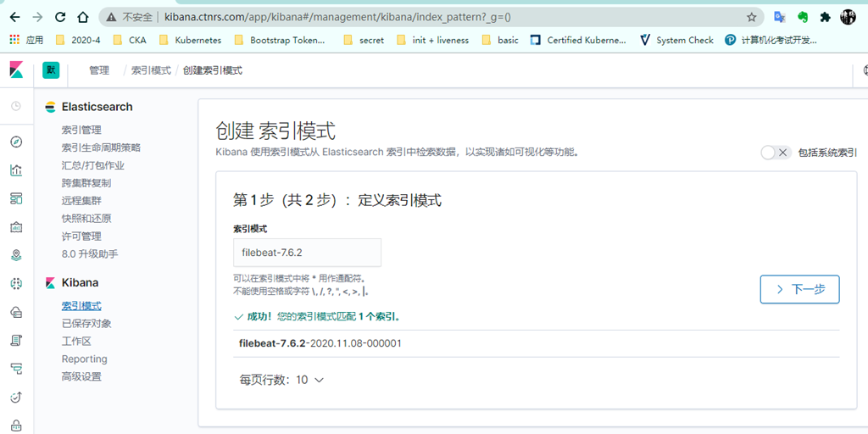
Task: Open 远程集群 menu item
Action: click(81, 201)
